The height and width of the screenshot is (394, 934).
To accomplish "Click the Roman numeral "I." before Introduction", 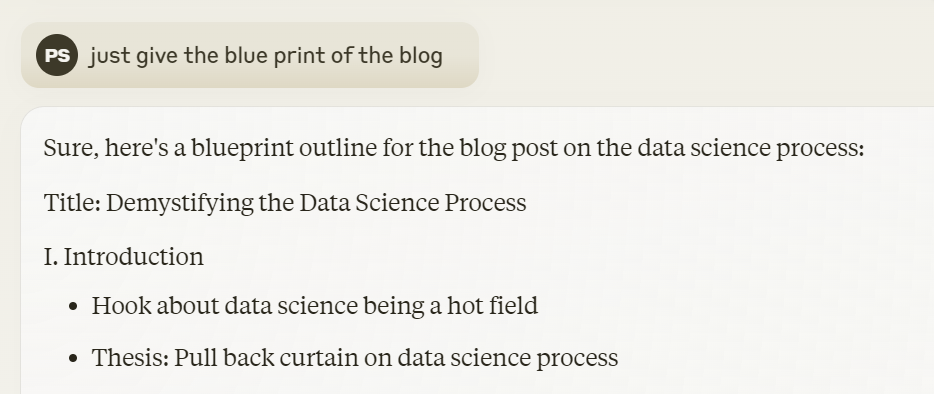I will (51, 257).
